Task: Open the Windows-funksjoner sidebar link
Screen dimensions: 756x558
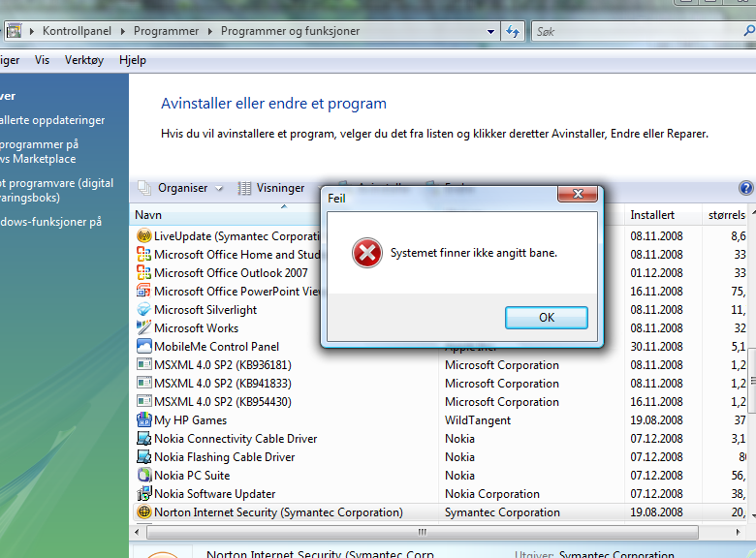Action: coord(50,222)
